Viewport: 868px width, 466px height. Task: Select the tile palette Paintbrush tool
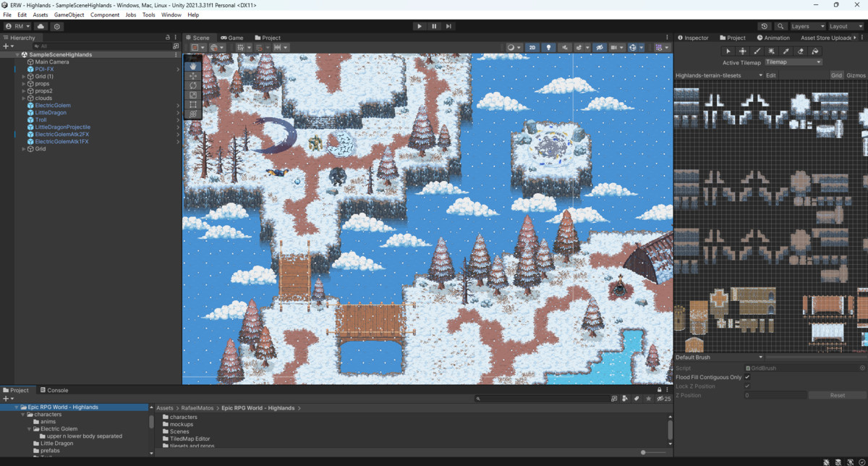(x=757, y=51)
